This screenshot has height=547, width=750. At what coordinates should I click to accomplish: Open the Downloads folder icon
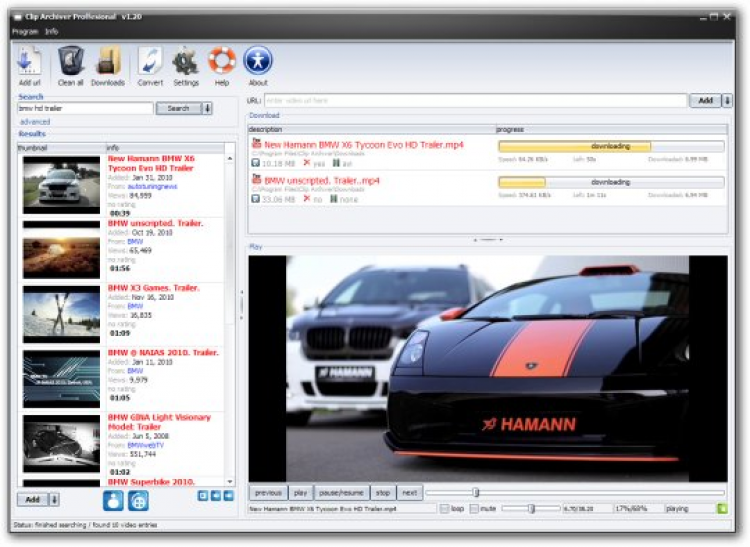(108, 62)
